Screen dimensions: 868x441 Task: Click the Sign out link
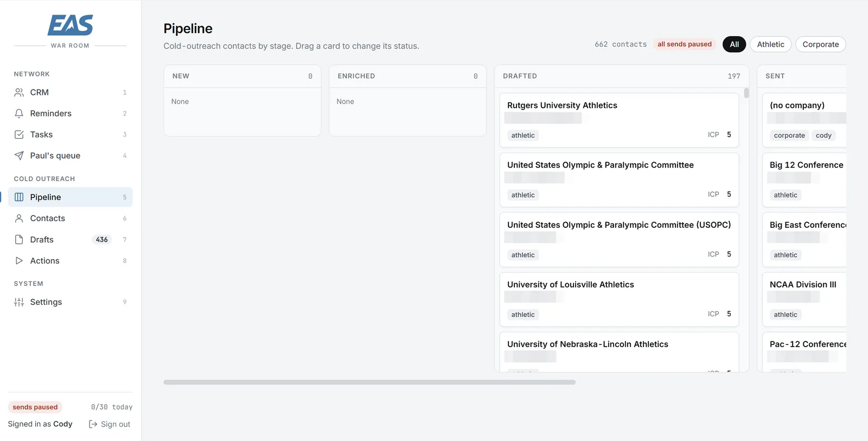click(x=110, y=424)
